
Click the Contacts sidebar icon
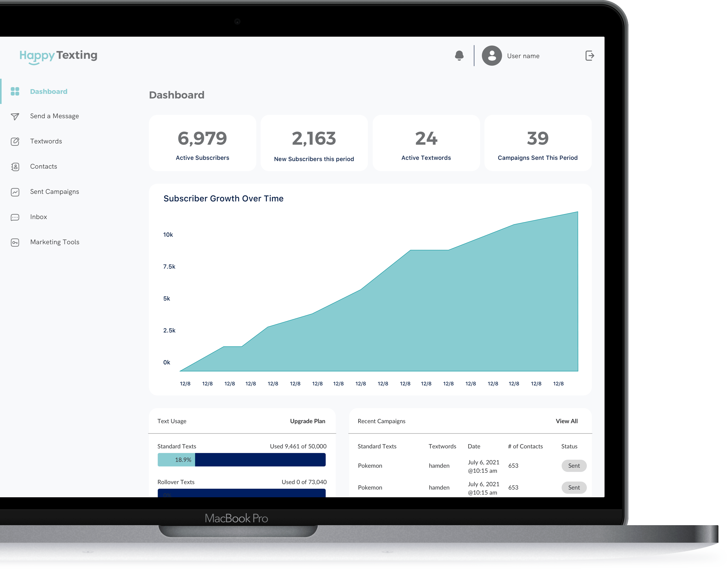15,167
